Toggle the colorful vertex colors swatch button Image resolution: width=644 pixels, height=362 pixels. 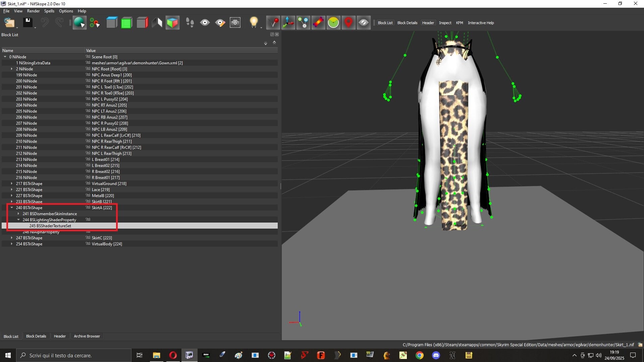point(318,23)
